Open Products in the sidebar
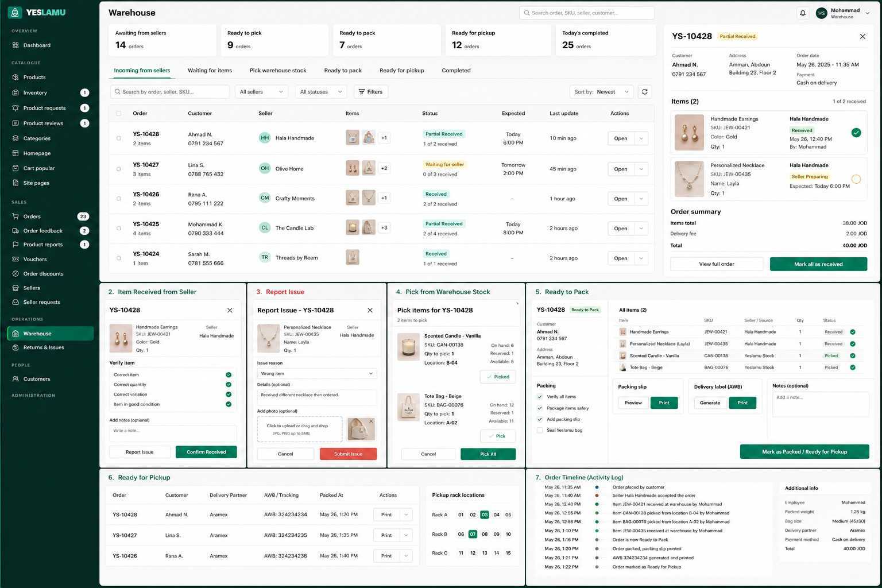Viewport: 882px width, 588px height. point(34,77)
